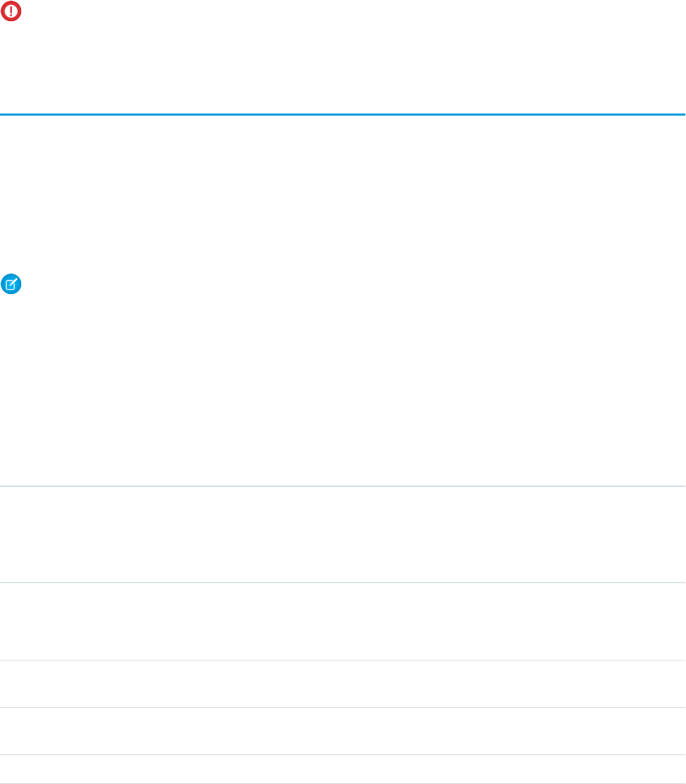The image size is (686, 784).
Task: Select the first empty table row
Action: [343, 534]
